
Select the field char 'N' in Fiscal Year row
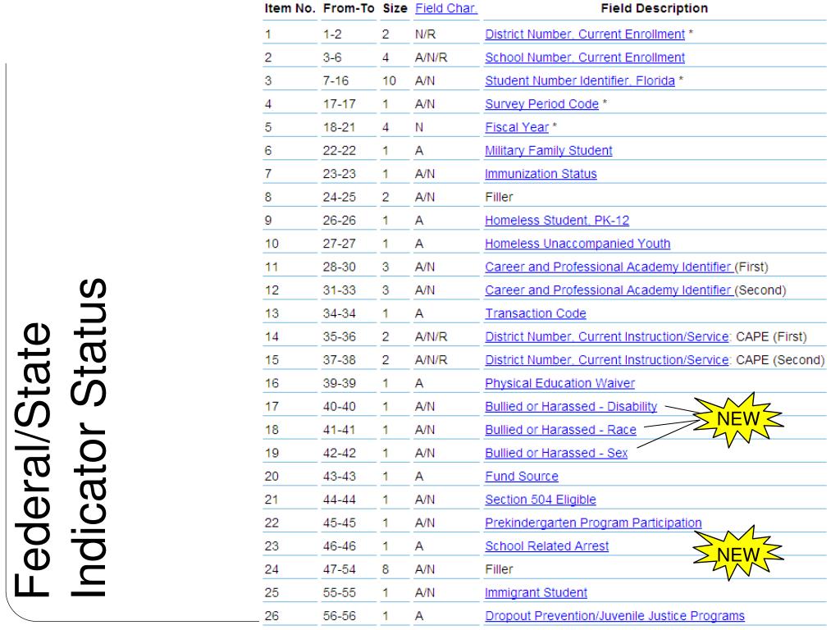[x=419, y=127]
